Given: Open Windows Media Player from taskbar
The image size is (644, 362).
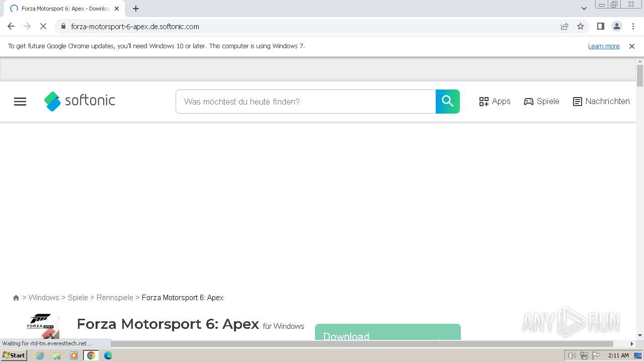Looking at the screenshot, I should tap(74, 355).
